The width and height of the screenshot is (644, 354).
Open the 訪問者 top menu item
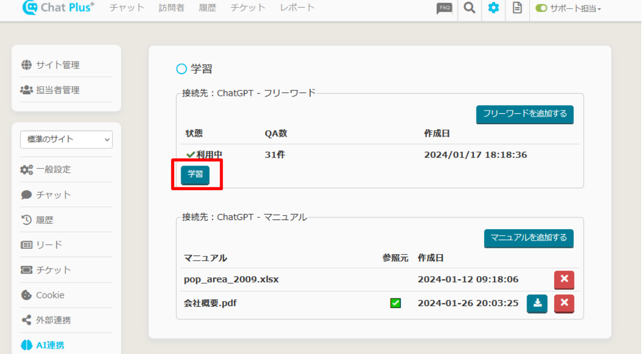171,8
